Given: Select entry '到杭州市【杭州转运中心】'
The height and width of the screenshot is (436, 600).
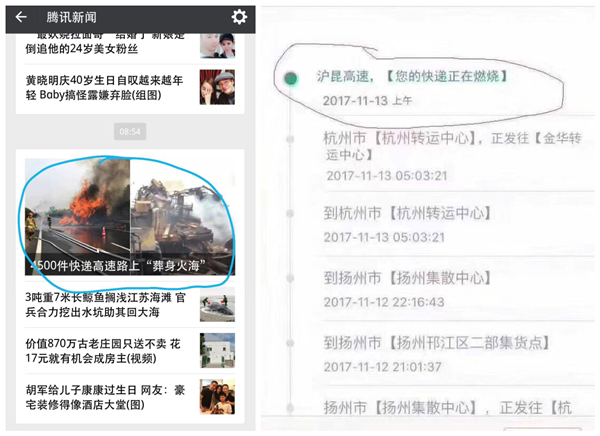Looking at the screenshot, I should [408, 213].
